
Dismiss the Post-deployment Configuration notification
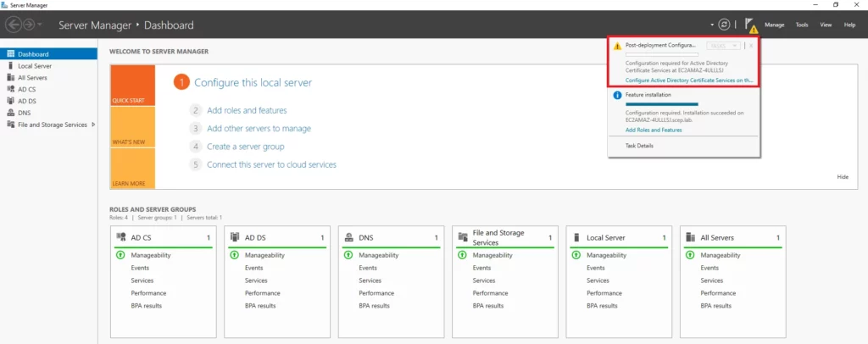point(751,46)
